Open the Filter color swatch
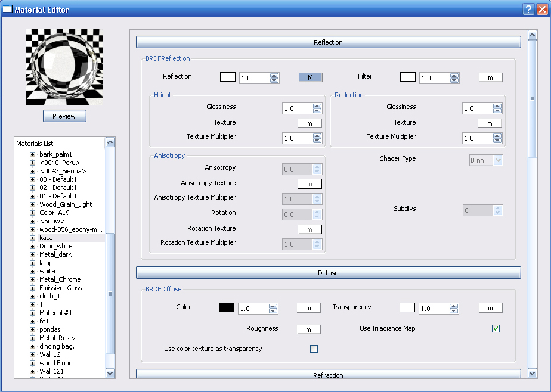The width and height of the screenshot is (551, 392). click(x=408, y=77)
